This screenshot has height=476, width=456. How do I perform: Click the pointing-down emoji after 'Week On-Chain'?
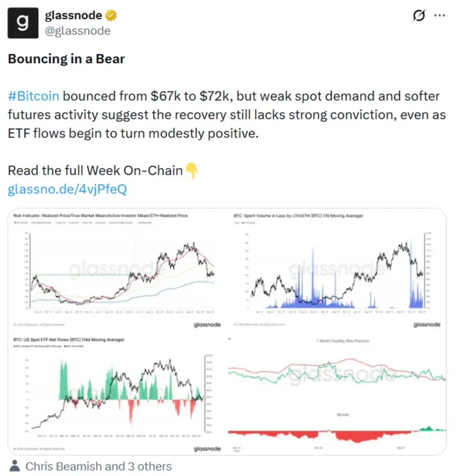192,171
